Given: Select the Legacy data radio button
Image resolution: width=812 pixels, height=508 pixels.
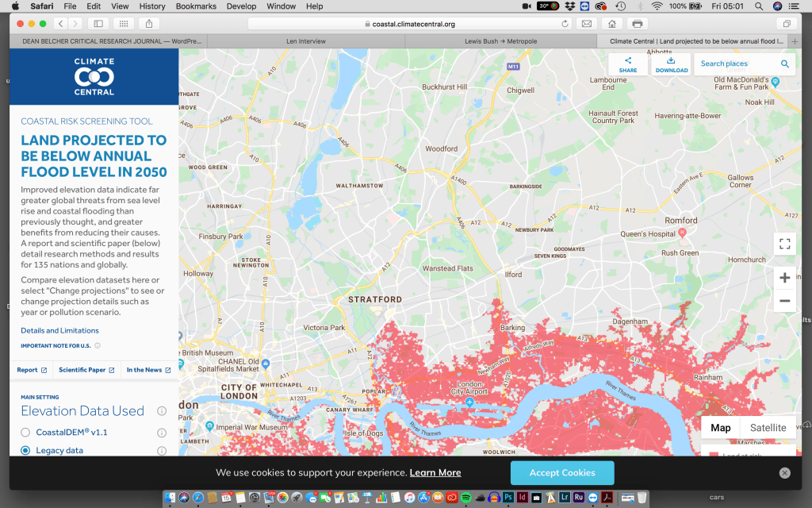Looking at the screenshot, I should (x=25, y=451).
